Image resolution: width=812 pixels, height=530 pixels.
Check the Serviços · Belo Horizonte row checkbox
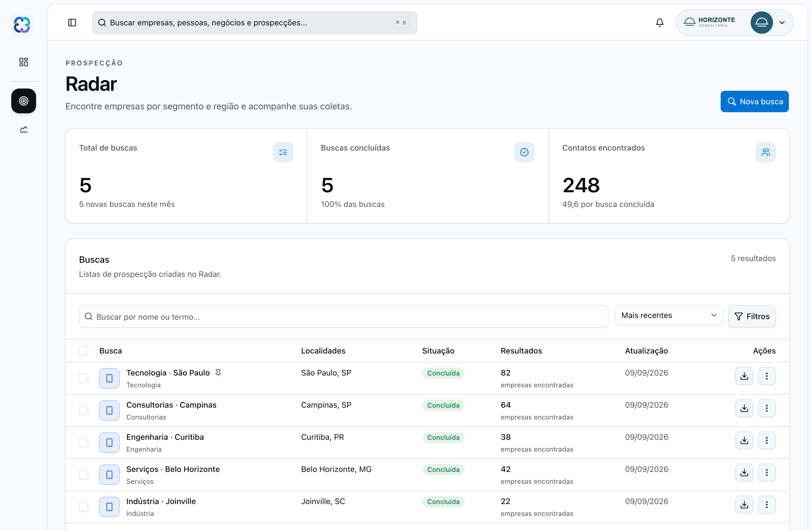[83, 475]
